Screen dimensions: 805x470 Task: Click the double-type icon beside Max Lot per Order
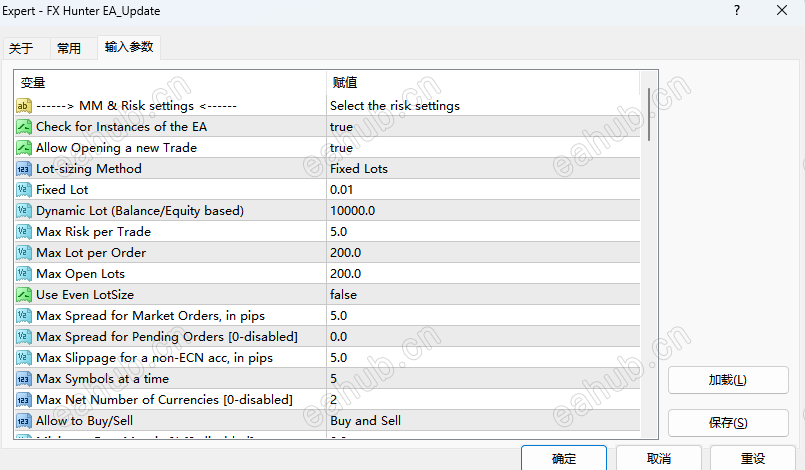point(24,253)
